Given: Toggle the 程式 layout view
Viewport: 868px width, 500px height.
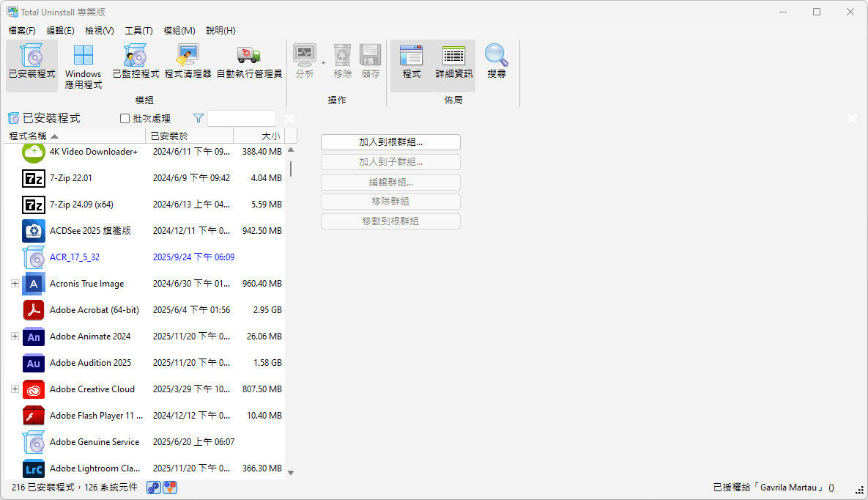Looking at the screenshot, I should (412, 63).
